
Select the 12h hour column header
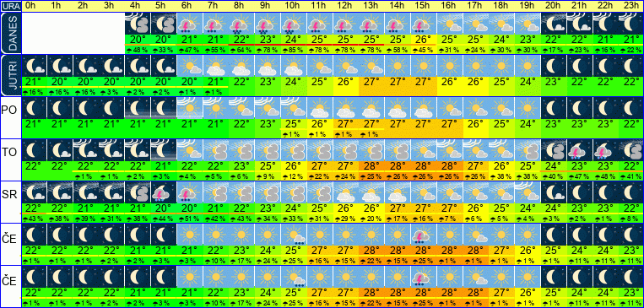point(346,6)
